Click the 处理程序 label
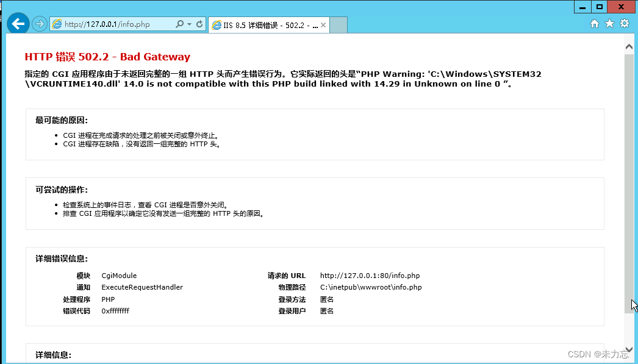The height and width of the screenshot is (364, 638). click(76, 299)
